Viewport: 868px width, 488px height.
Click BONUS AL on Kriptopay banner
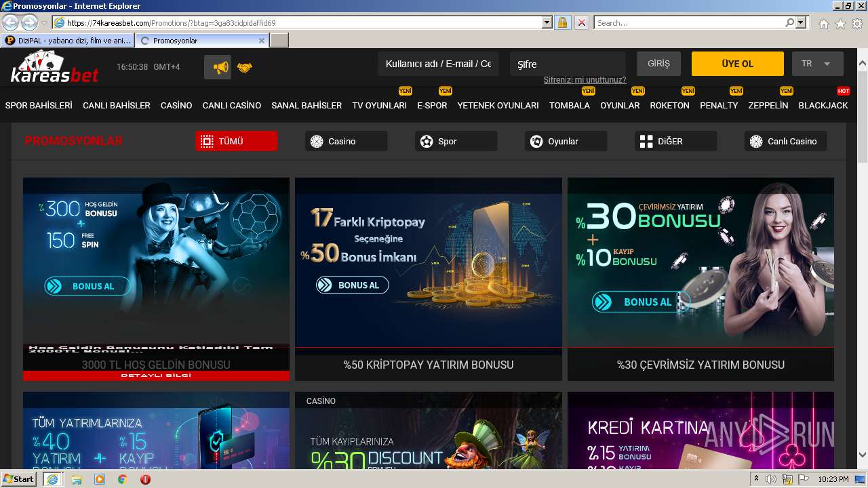click(353, 285)
